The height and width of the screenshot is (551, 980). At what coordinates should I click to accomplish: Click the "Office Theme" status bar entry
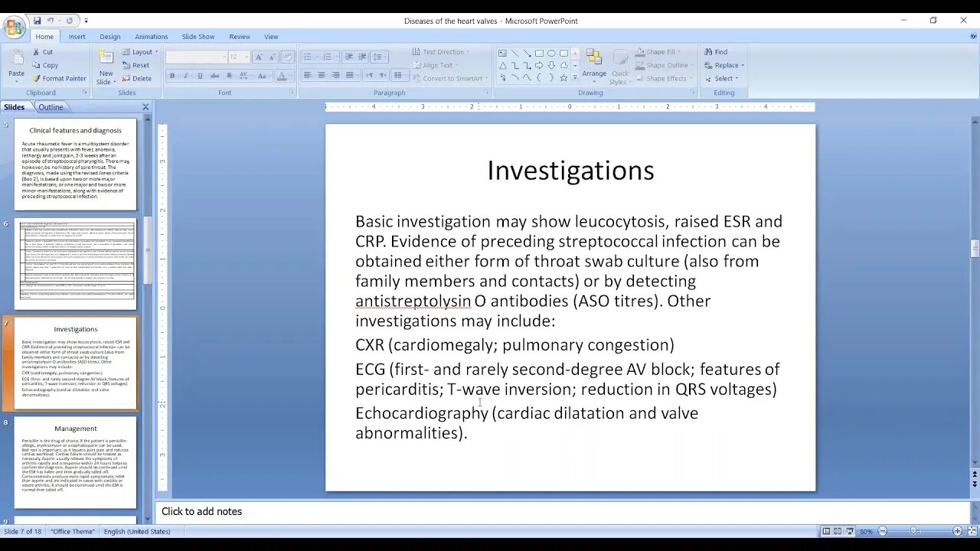tap(73, 531)
